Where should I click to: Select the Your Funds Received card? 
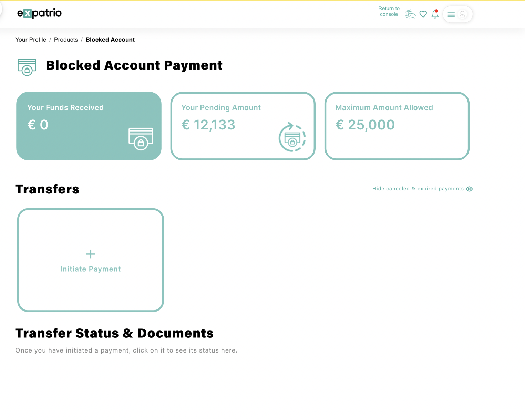(89, 126)
